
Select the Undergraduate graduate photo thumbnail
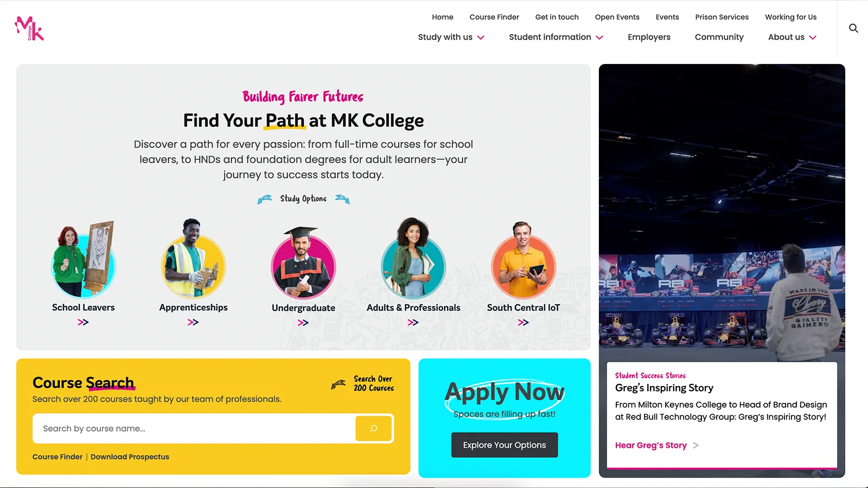303,263
